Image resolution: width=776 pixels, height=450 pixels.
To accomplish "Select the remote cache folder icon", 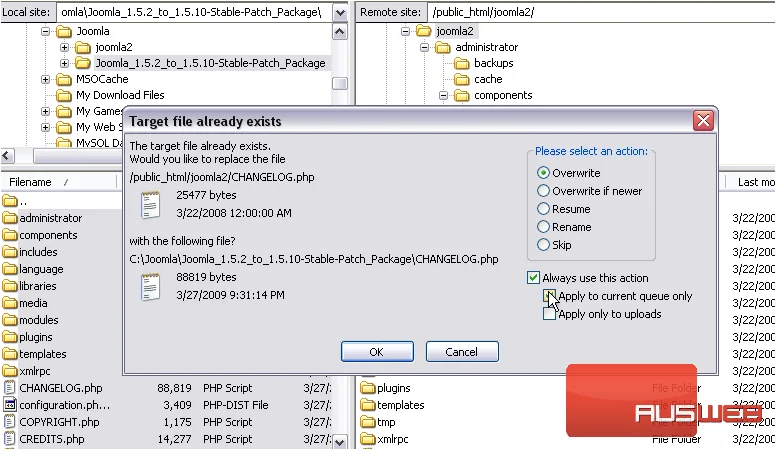I will [462, 79].
